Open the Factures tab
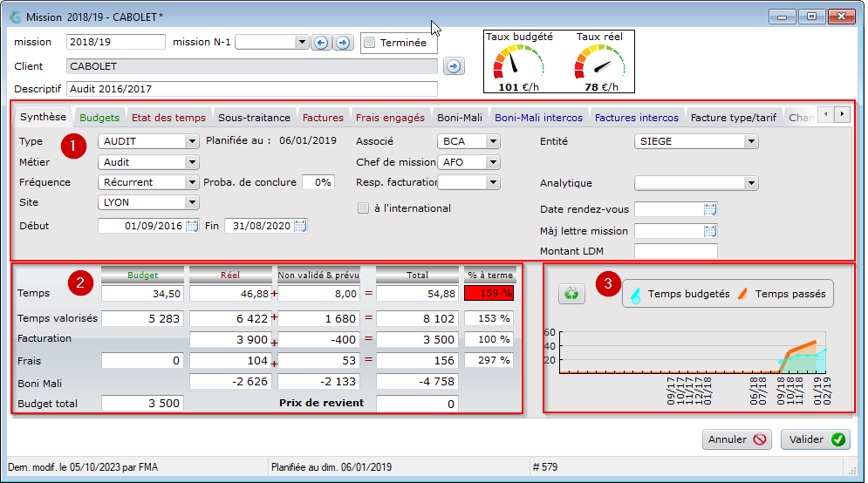 pos(323,118)
